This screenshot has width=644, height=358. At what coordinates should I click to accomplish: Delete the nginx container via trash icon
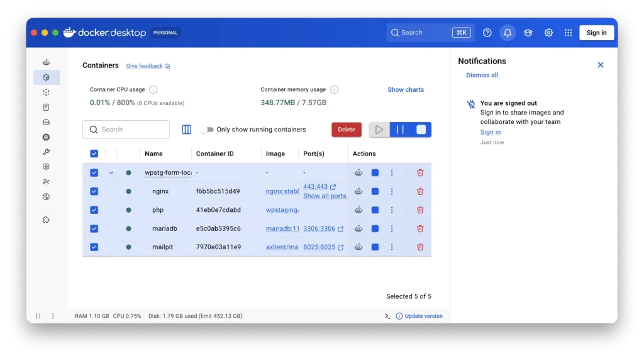[x=420, y=191]
